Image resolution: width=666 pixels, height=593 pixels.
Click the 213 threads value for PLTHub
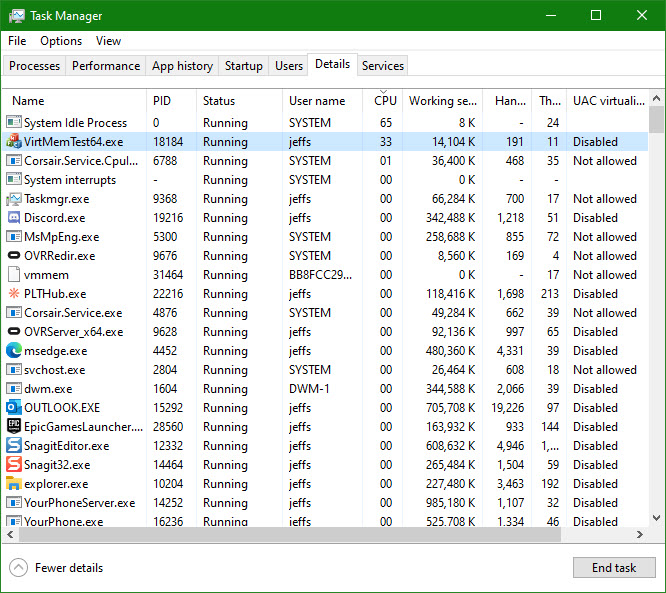pos(550,294)
